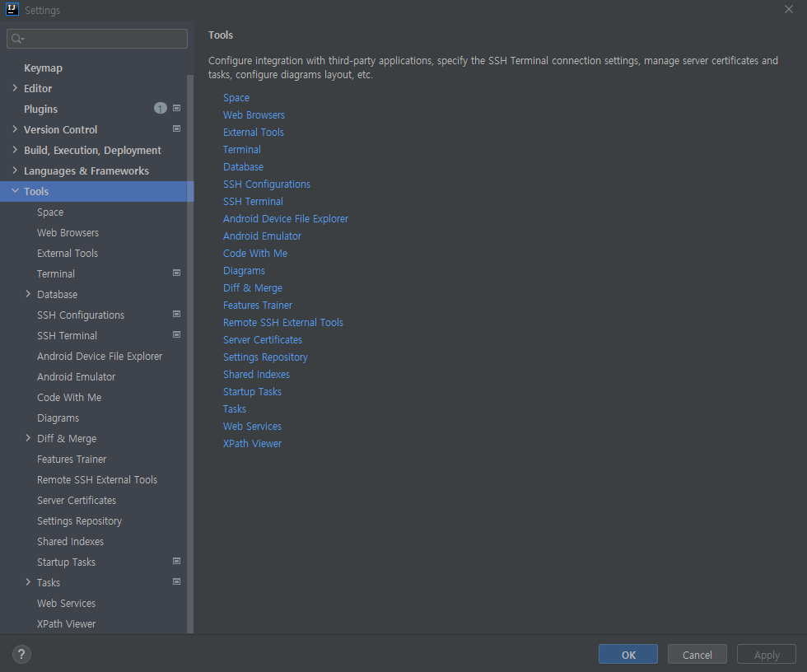This screenshot has height=672, width=807.
Task: Open the Terminal link in Tools page
Action: (x=242, y=150)
